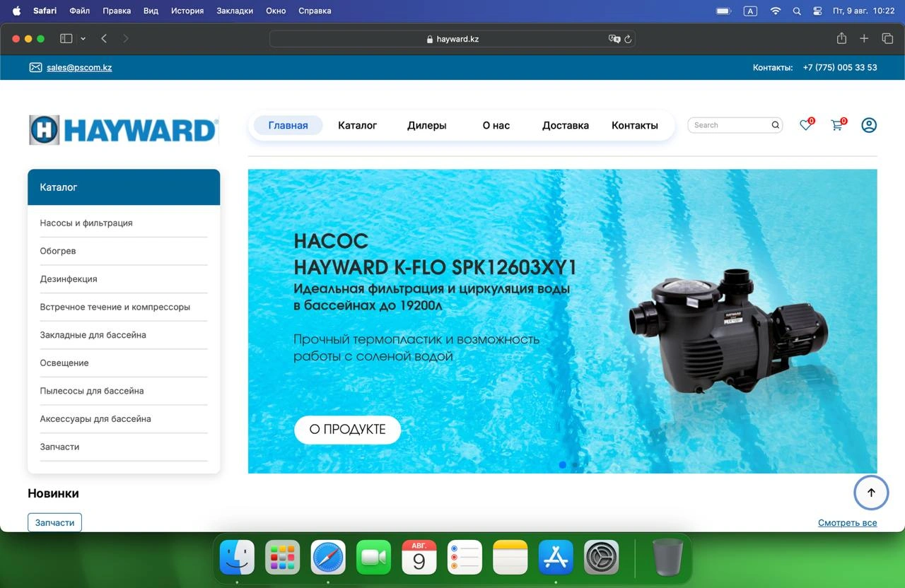The width and height of the screenshot is (905, 588).
Task: Open Reminders from the dock
Action: click(x=465, y=558)
